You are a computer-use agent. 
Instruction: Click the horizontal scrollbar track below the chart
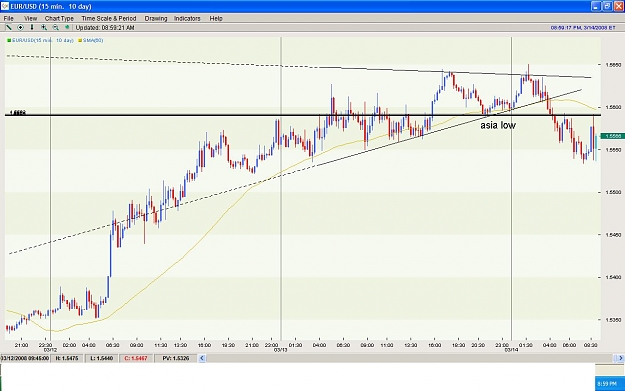pyautogui.click(x=411, y=358)
